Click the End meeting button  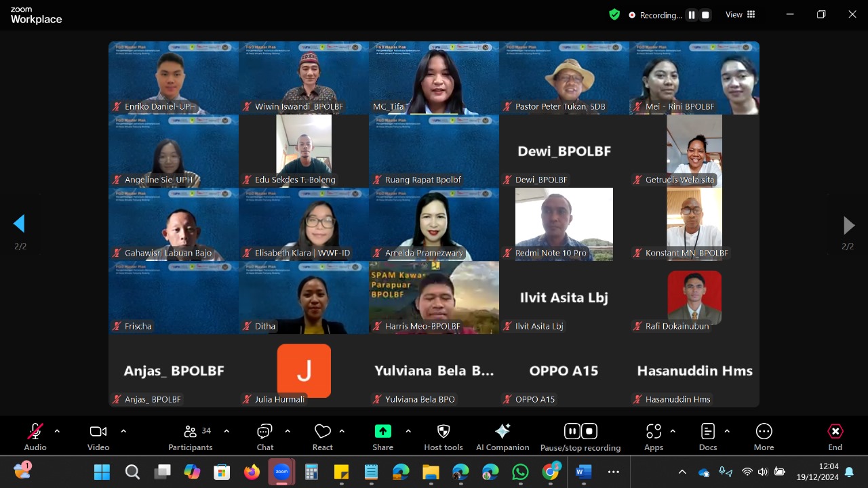[835, 437]
